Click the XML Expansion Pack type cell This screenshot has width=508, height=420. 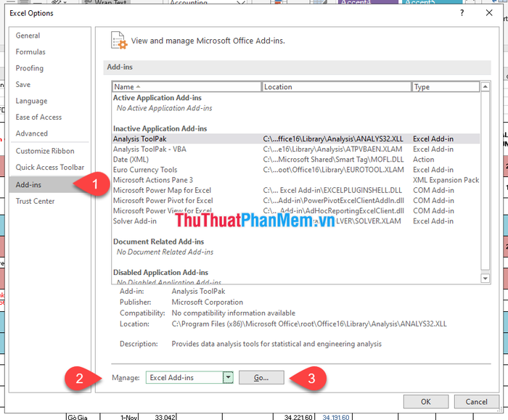[x=446, y=180]
